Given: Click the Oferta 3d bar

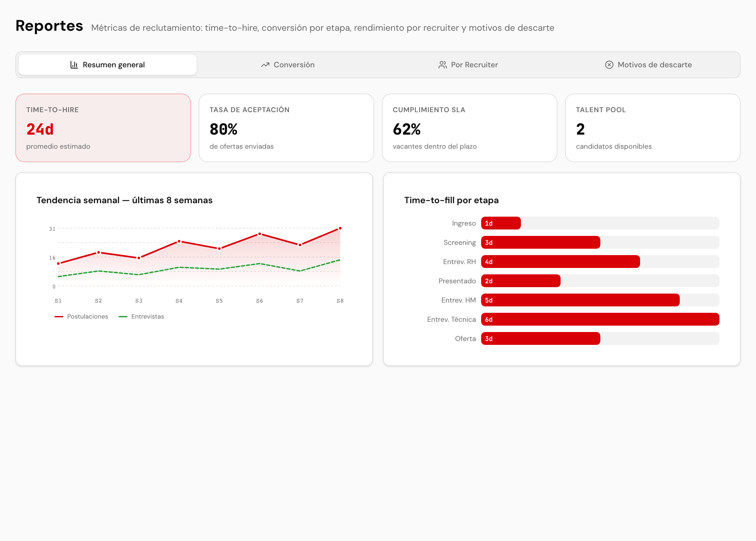Looking at the screenshot, I should [x=541, y=338].
